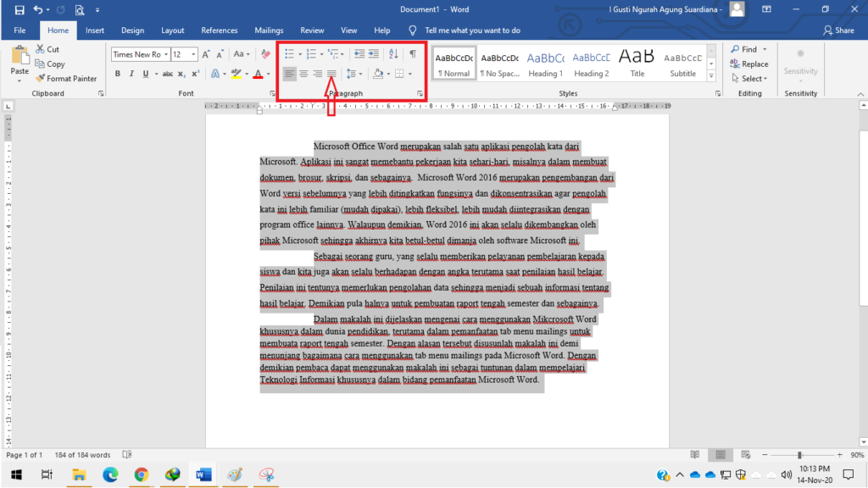This screenshot has width=868, height=488.
Task: Switch to the Review tab
Action: 312,30
